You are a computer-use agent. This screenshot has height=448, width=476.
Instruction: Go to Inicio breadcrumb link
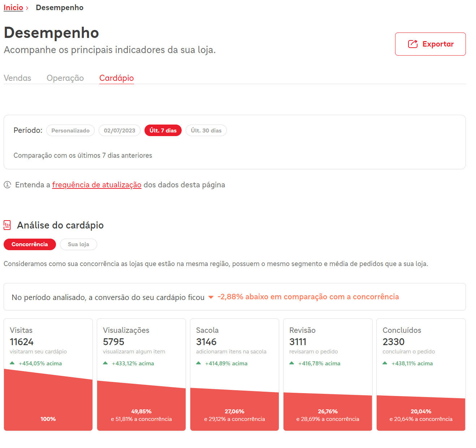[x=13, y=8]
